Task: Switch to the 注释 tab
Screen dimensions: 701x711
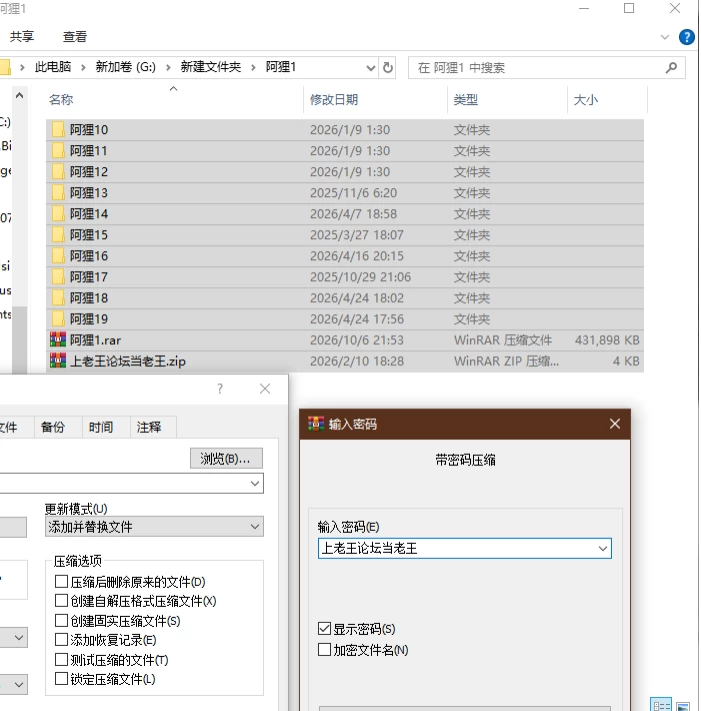Action: pos(149,427)
